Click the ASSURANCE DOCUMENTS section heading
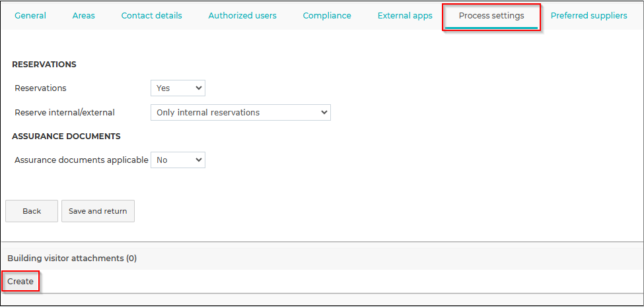The image size is (644, 308). 66,137
